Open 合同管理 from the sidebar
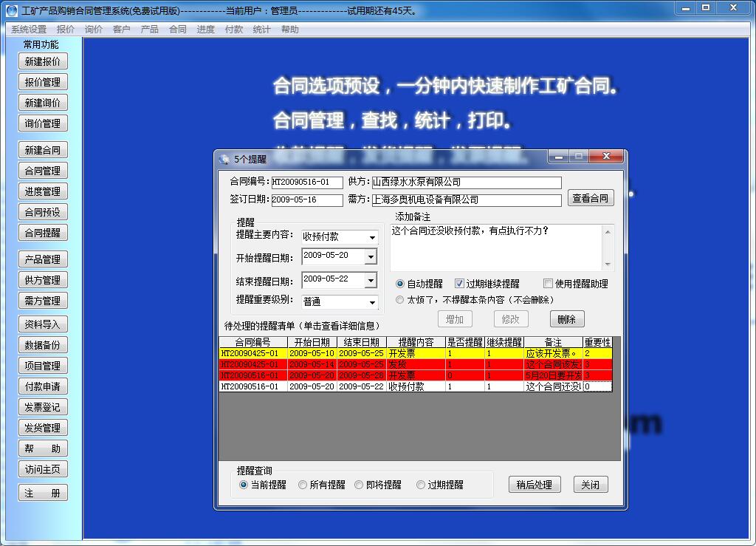This screenshot has width=756, height=546. (43, 171)
